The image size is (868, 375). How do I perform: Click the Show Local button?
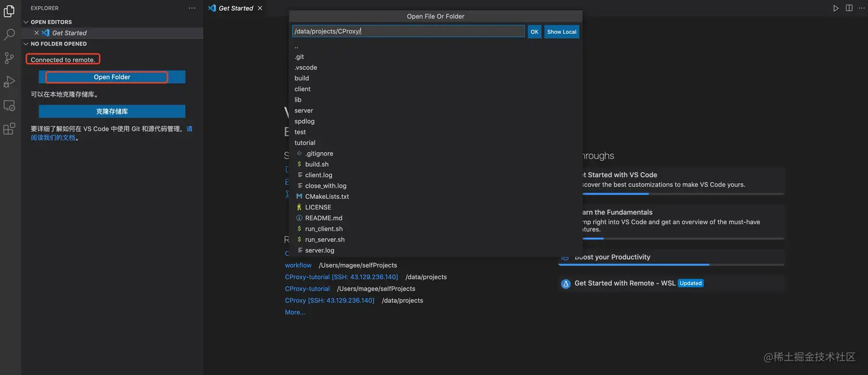(x=561, y=32)
